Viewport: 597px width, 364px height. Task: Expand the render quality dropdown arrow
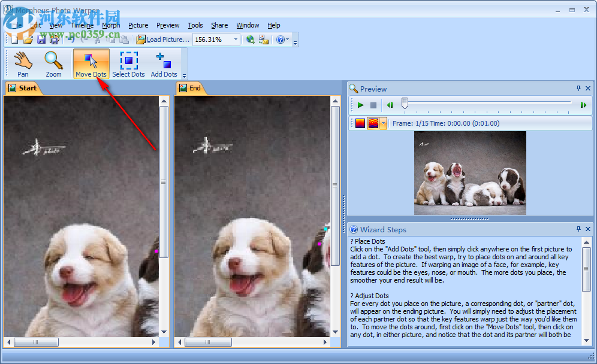coord(382,123)
